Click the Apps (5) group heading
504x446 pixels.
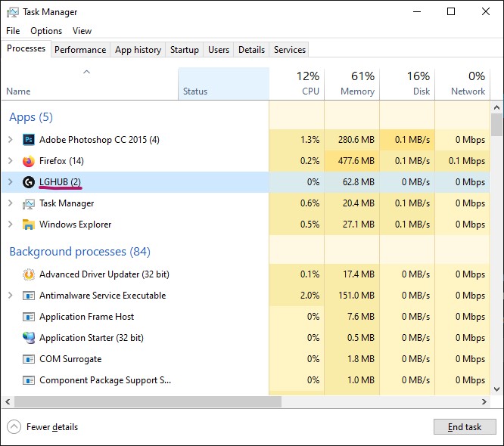31,117
